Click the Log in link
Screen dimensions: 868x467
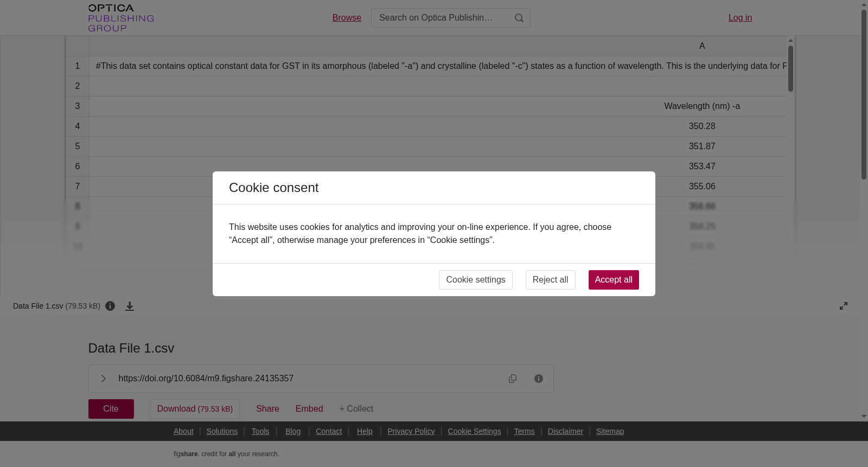[740, 18]
